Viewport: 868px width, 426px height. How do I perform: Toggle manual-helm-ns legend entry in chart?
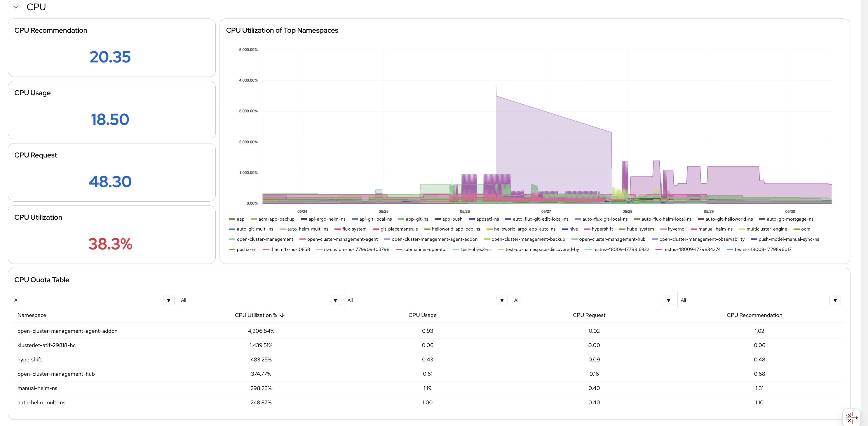[x=712, y=229]
